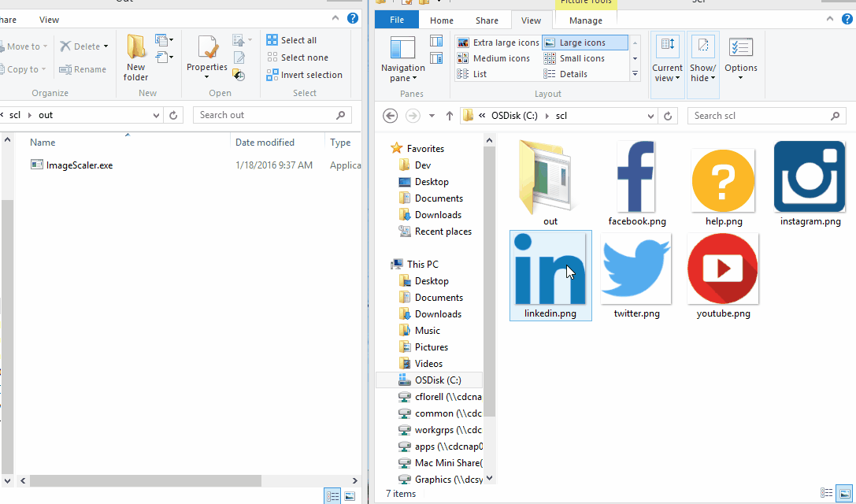
Task: Create New folder in out window
Action: point(136,57)
